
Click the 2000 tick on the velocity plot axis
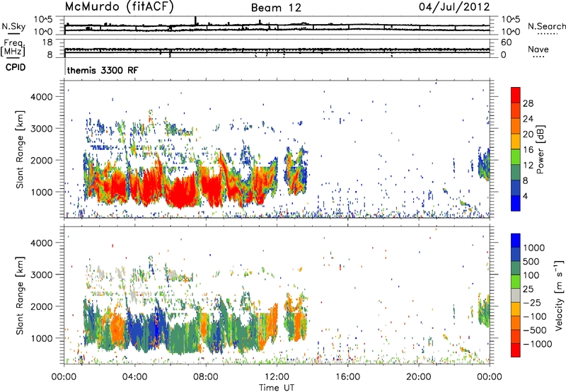pyautogui.click(x=42, y=306)
